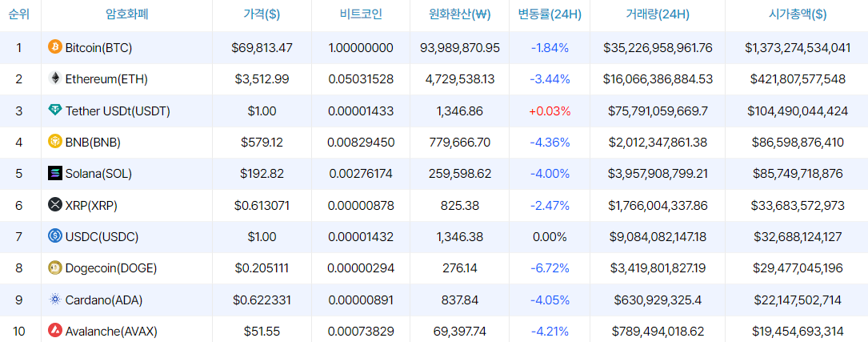Click Solana change value -4.00%
This screenshot has height=342, width=868.
[550, 174]
